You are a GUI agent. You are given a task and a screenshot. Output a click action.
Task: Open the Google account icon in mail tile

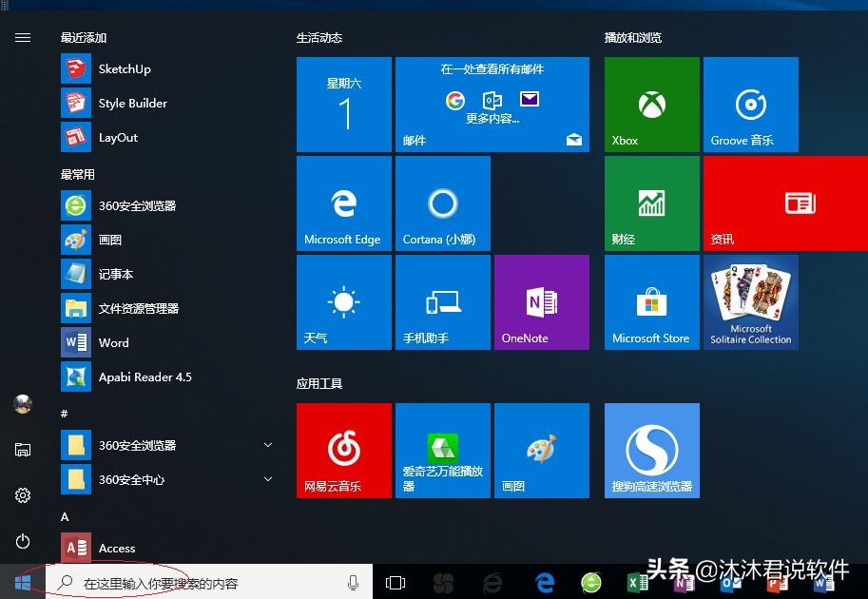coord(455,100)
